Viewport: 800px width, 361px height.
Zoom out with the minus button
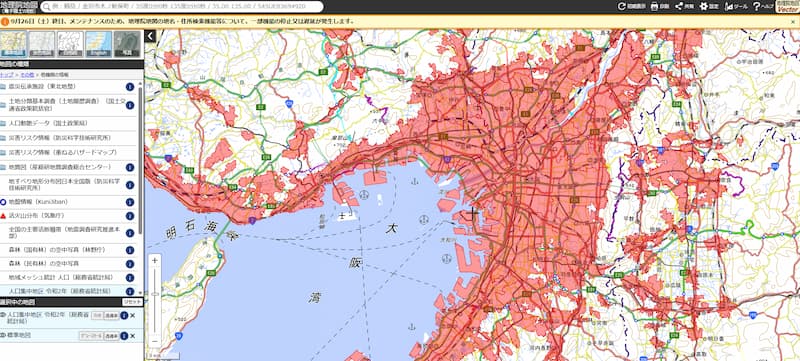(x=155, y=341)
